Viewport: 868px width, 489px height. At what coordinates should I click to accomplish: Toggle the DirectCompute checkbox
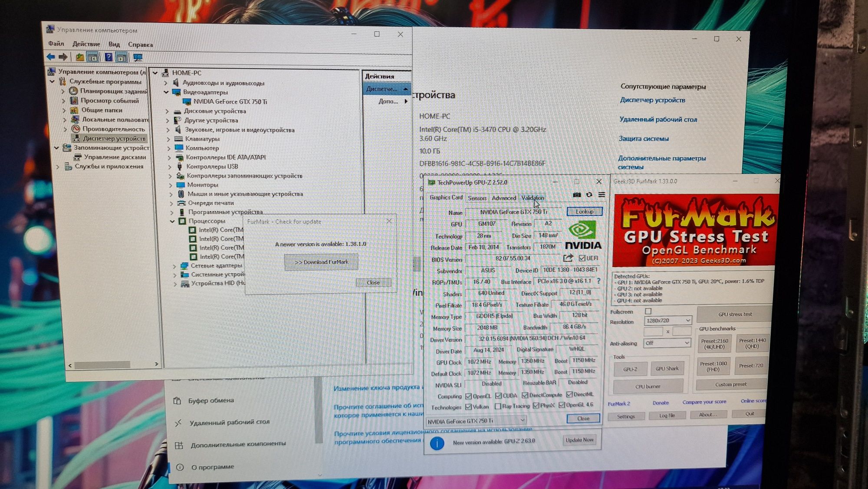525,395
